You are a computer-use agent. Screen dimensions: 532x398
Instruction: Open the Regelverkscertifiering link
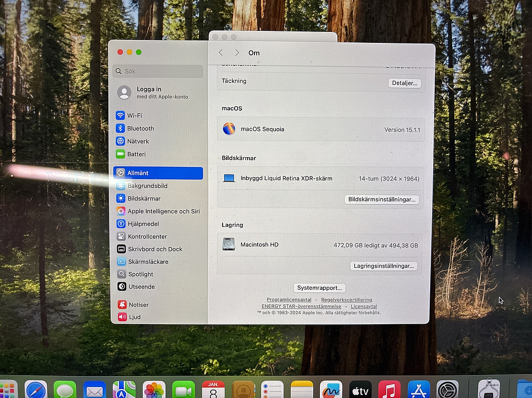[x=346, y=300]
